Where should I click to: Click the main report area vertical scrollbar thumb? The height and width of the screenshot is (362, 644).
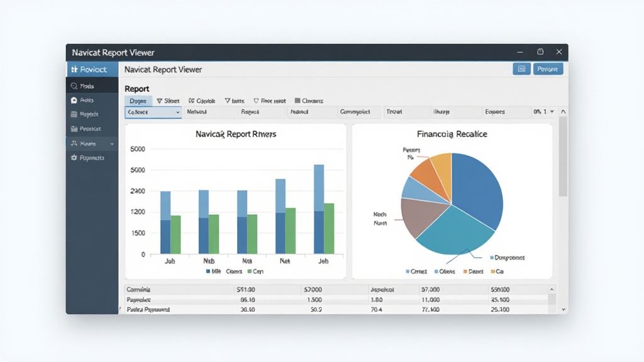(563, 156)
